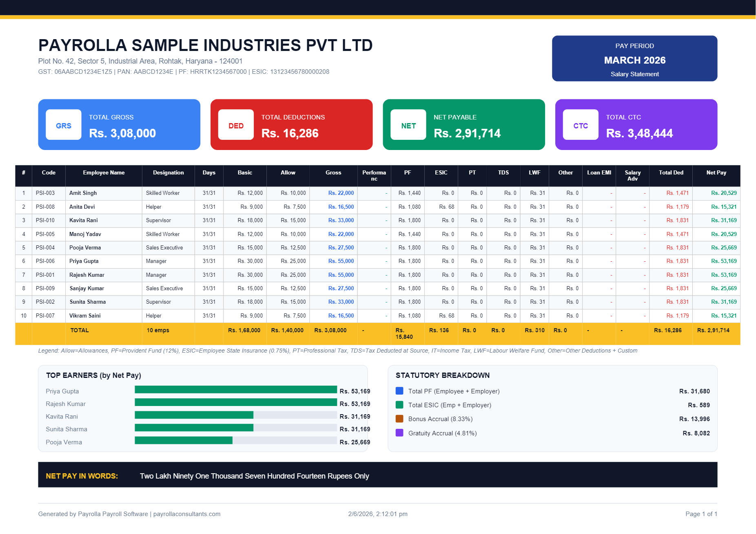756x534 pixels.
Task: Select employee code PSI-010
Action: [x=45, y=220]
